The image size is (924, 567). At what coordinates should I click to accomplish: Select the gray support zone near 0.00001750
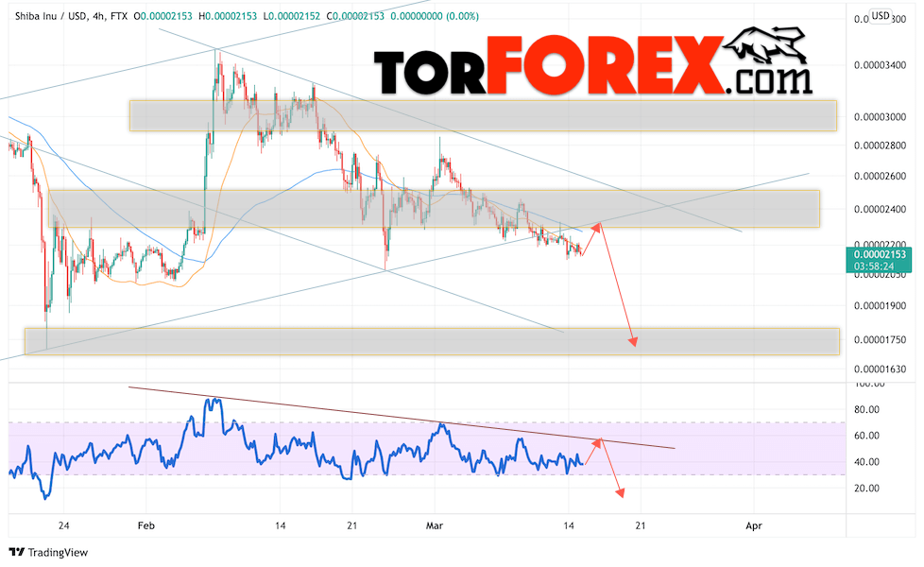click(432, 342)
